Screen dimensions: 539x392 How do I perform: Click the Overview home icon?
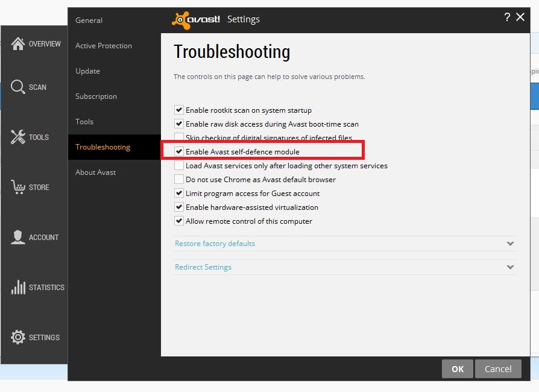[x=18, y=43]
